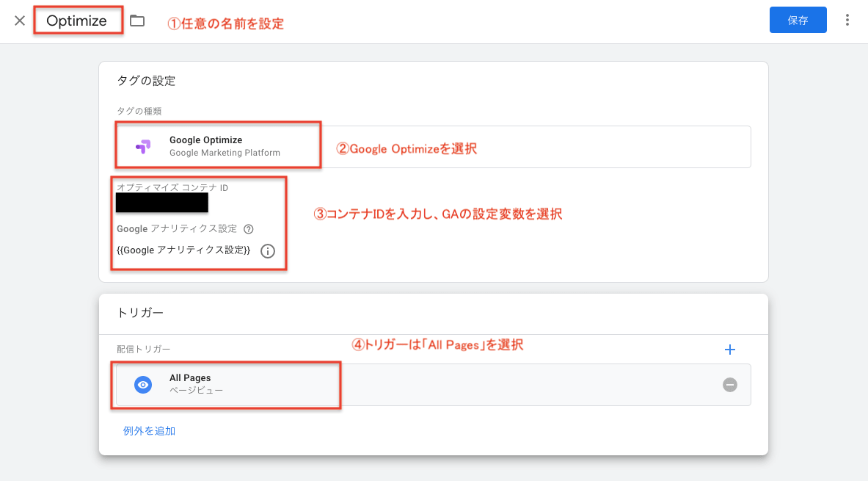Click the タグの設定 section heading
This screenshot has width=868, height=481.
coord(146,81)
